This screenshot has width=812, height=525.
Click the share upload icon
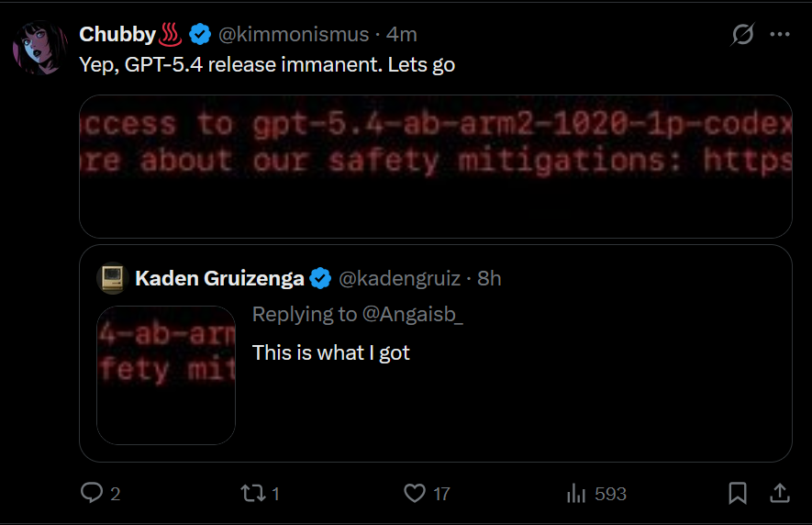779,494
